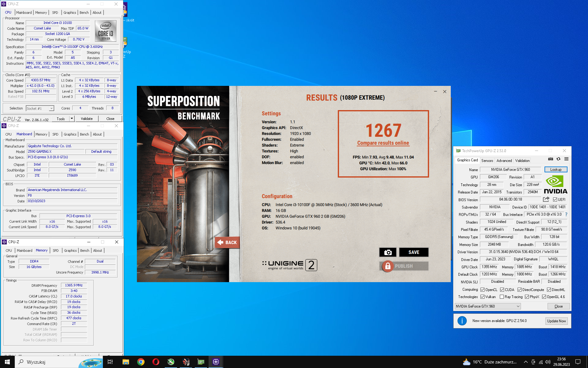Click the SAVE button in Superposition
Image resolution: width=588 pixels, height=368 pixels.
[414, 252]
